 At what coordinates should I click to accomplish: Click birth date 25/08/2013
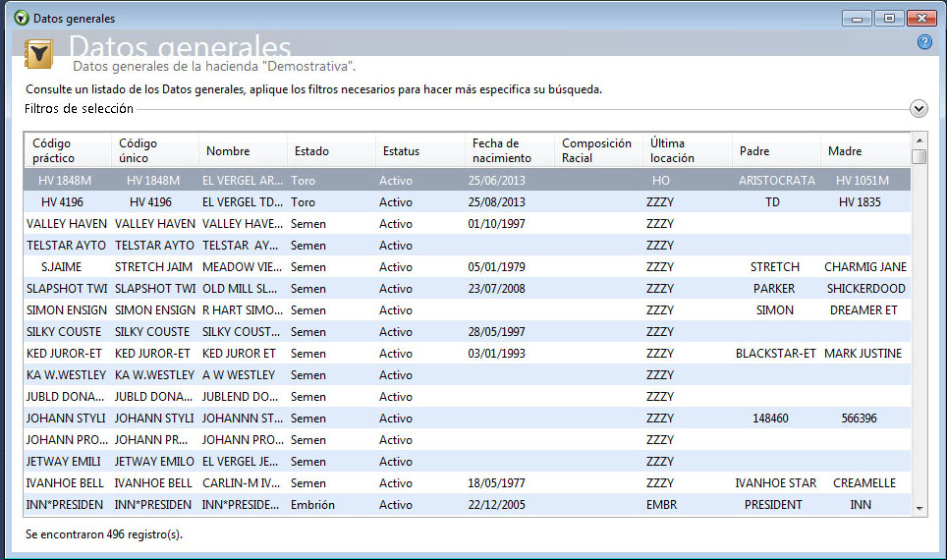pyautogui.click(x=496, y=201)
